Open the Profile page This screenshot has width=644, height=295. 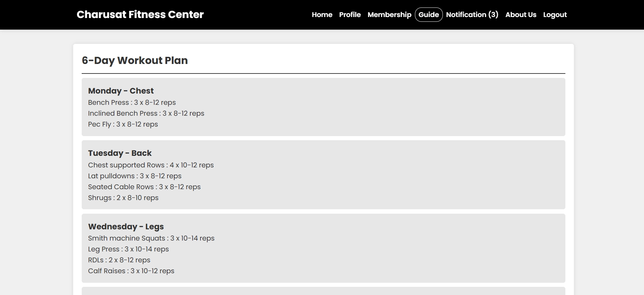(350, 15)
